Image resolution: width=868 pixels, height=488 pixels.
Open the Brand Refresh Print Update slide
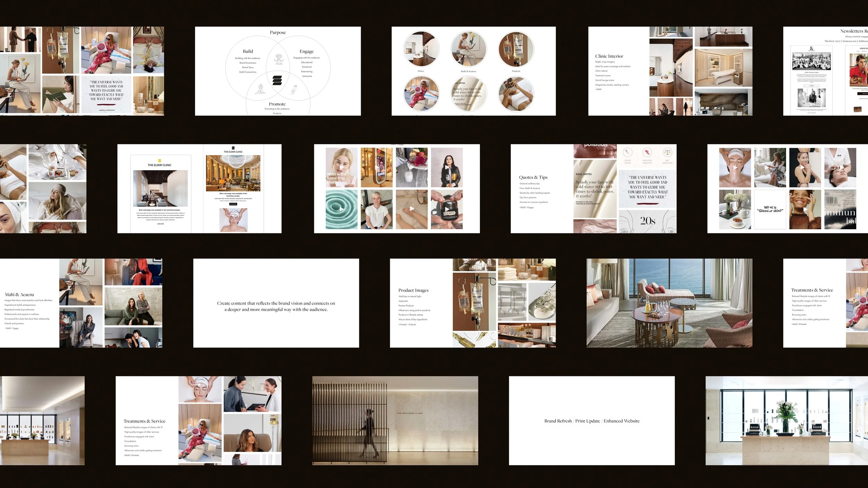click(x=592, y=421)
